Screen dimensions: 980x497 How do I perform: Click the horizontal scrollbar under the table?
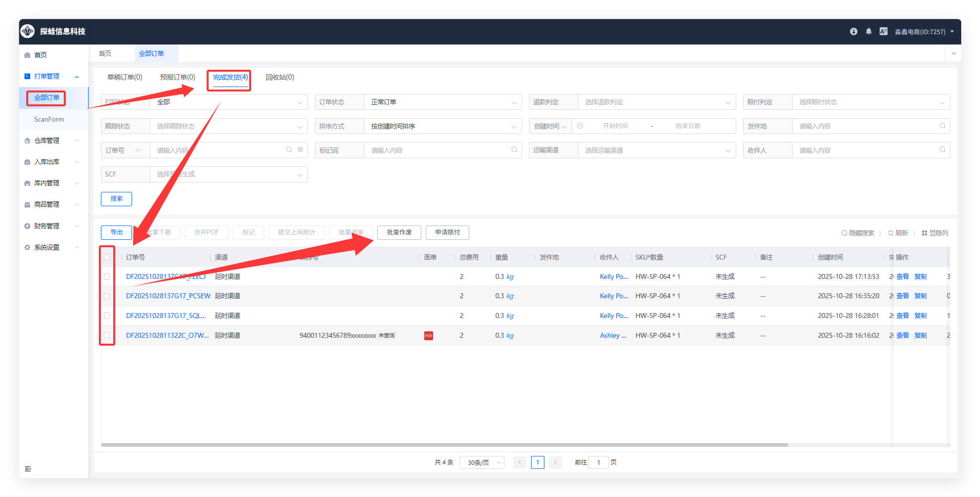444,445
